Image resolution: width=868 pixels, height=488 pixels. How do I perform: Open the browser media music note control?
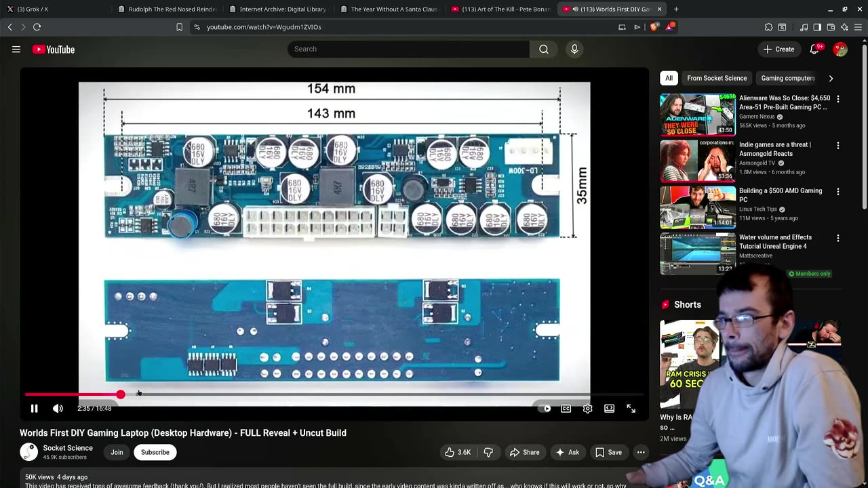pos(804,27)
